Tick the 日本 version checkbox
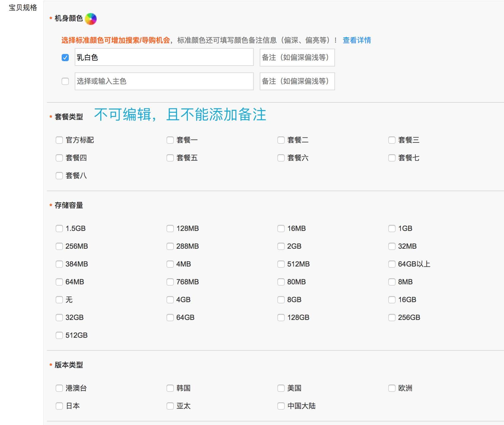The height and width of the screenshot is (425, 504). click(x=59, y=406)
